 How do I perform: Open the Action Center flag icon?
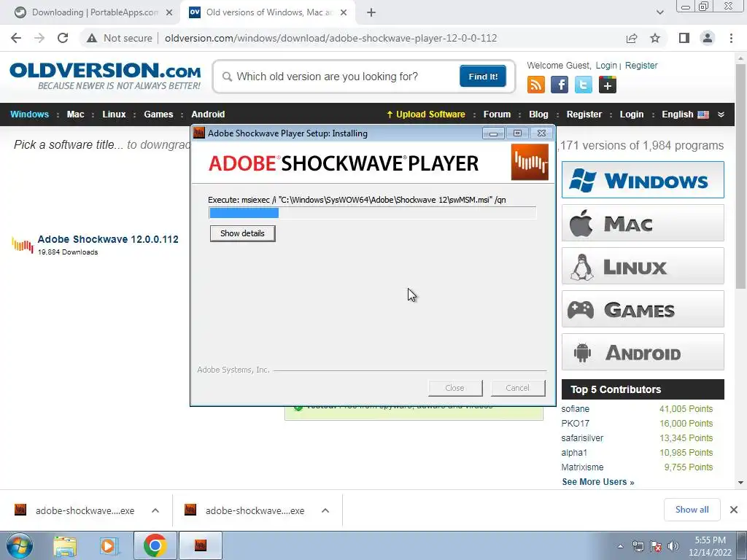pos(656,546)
